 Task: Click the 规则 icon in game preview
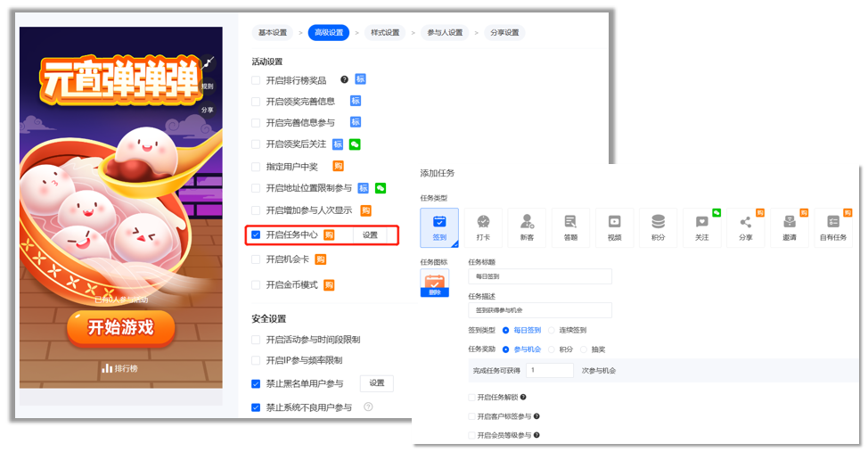tap(207, 86)
